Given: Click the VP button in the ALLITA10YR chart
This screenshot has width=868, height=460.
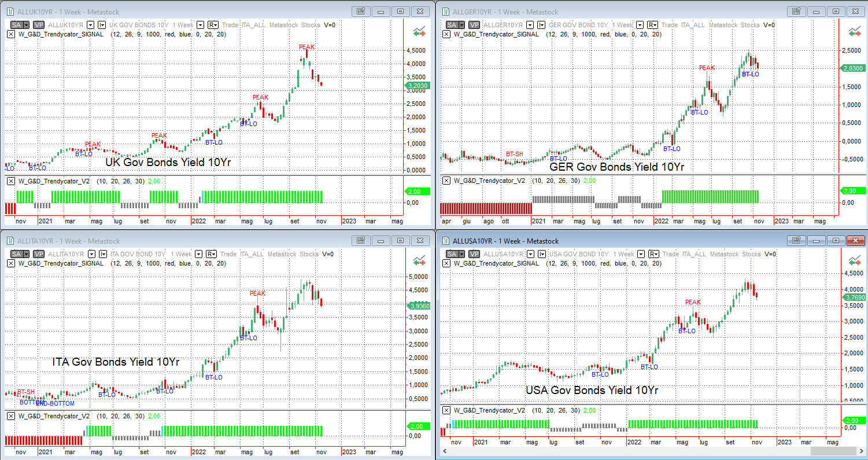Looking at the screenshot, I should 39,254.
